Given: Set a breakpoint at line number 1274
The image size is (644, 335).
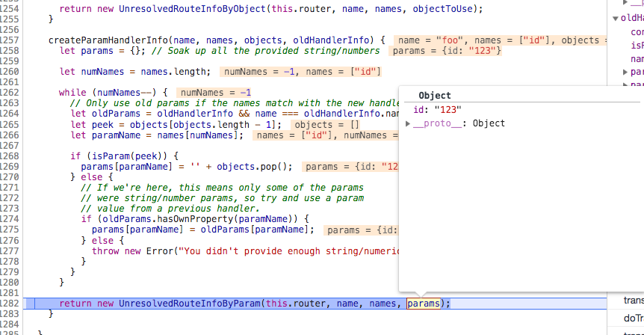Looking at the screenshot, I should pos(10,220).
